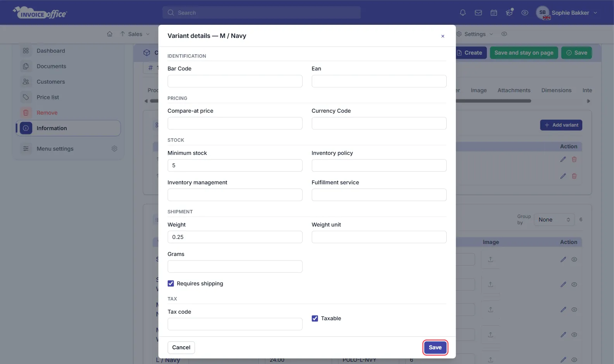Click Save in the variant dialog

(x=435, y=347)
